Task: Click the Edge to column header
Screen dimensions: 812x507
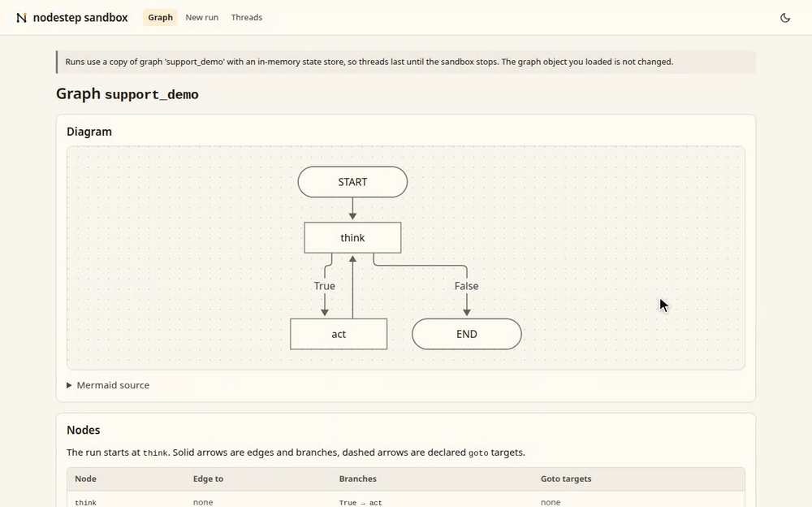Action: [x=208, y=479]
